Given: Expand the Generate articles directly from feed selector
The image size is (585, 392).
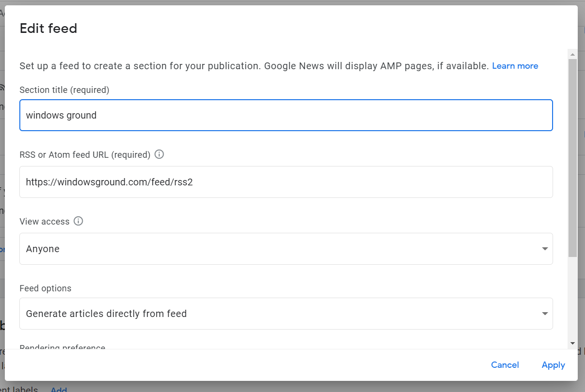Looking at the screenshot, I should click(286, 313).
